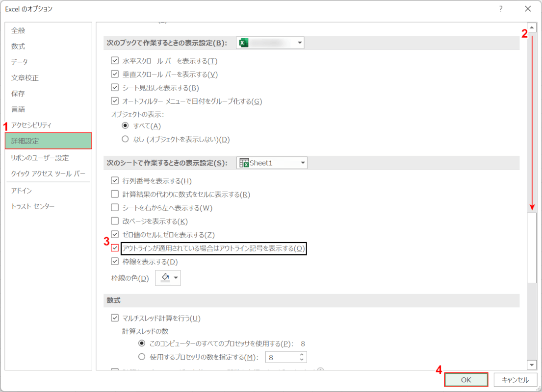The image size is (542, 392).
Task: Increase processor count with stepper up arrow
Action: (301, 355)
